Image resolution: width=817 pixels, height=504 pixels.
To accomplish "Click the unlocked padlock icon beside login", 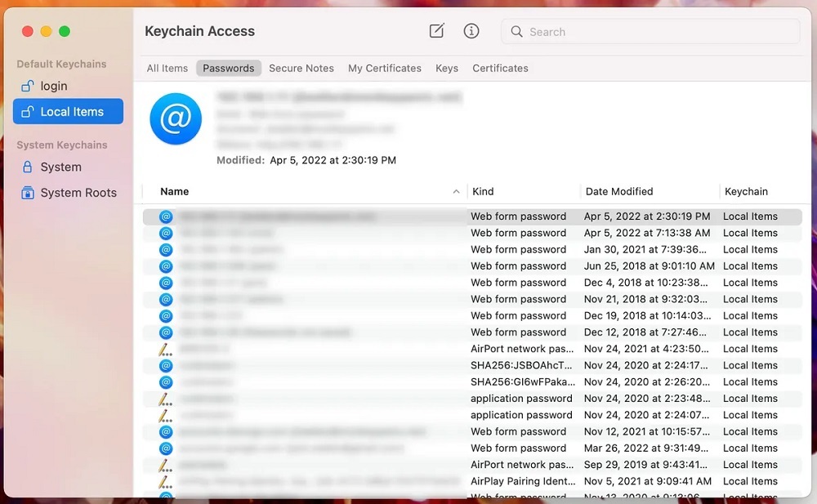I will [x=28, y=86].
